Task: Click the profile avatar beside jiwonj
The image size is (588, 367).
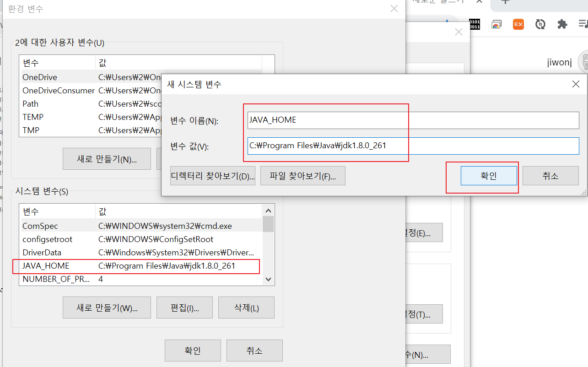Action: [583, 62]
